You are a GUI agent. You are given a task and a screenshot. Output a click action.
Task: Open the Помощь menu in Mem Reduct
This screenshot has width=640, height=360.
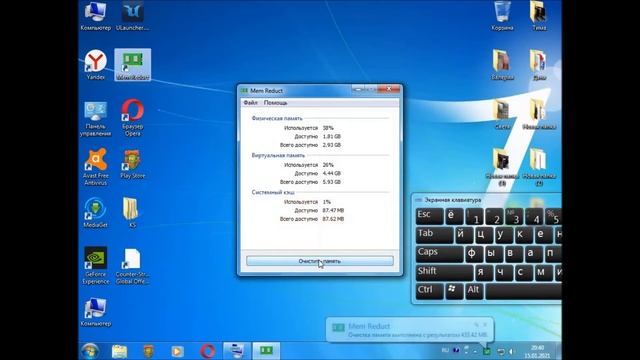276,103
